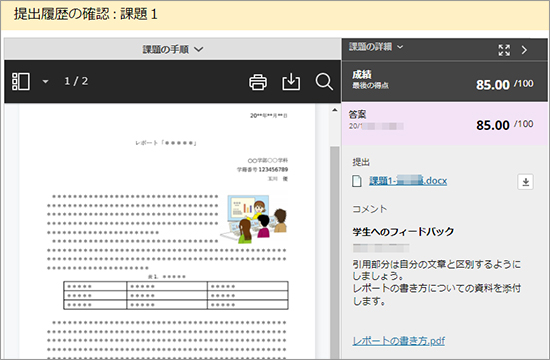Expand the 課題の手順 section
Viewport: 550px width, 360px height.
point(173,49)
